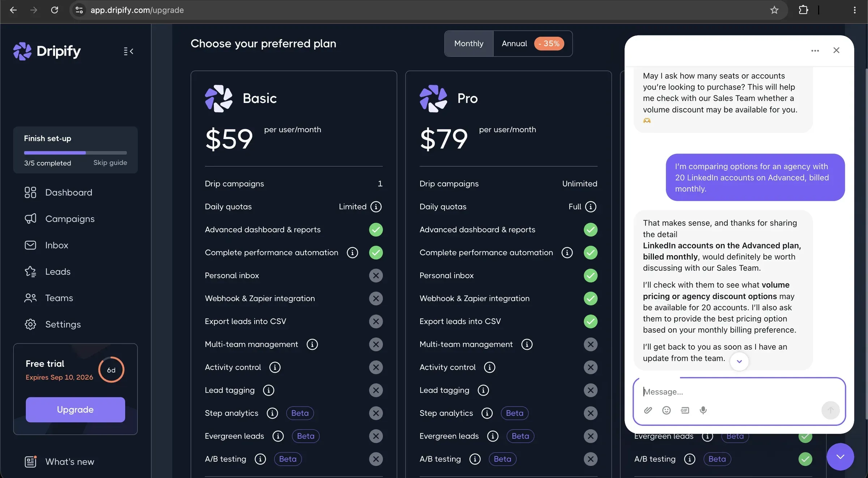Open What's new in sidebar
868x478 pixels.
(x=59, y=462)
